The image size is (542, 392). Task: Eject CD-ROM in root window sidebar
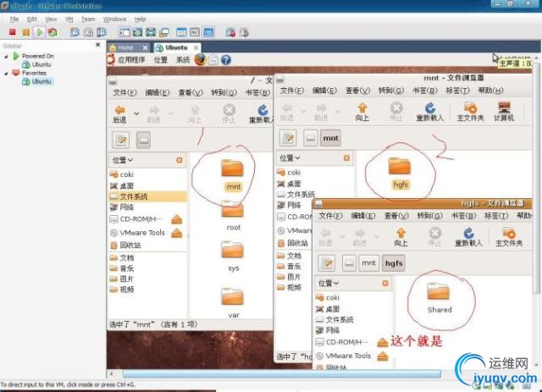click(177, 219)
